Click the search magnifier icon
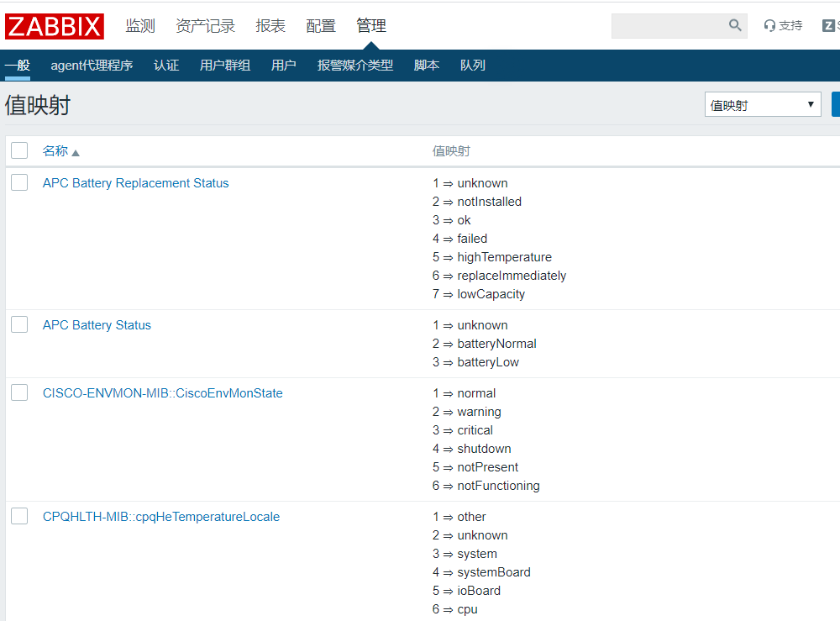Image resolution: width=840 pixels, height=621 pixels. point(735,25)
